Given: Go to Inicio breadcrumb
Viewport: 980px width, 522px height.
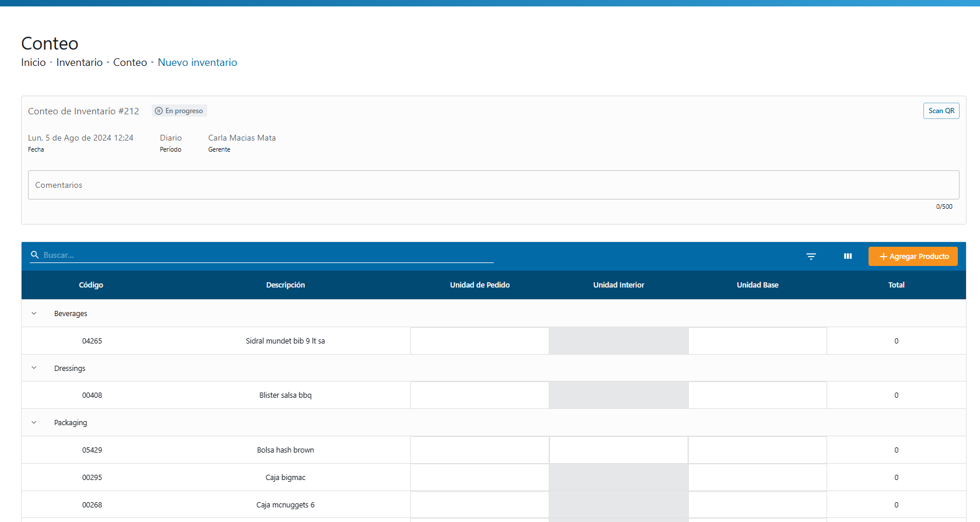Looking at the screenshot, I should pos(33,62).
